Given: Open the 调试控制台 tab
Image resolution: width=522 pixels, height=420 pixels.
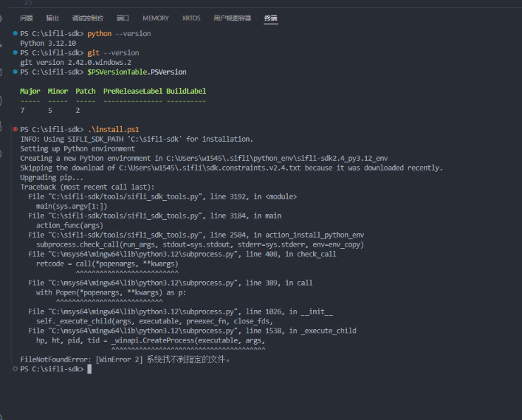Looking at the screenshot, I should [x=87, y=18].
